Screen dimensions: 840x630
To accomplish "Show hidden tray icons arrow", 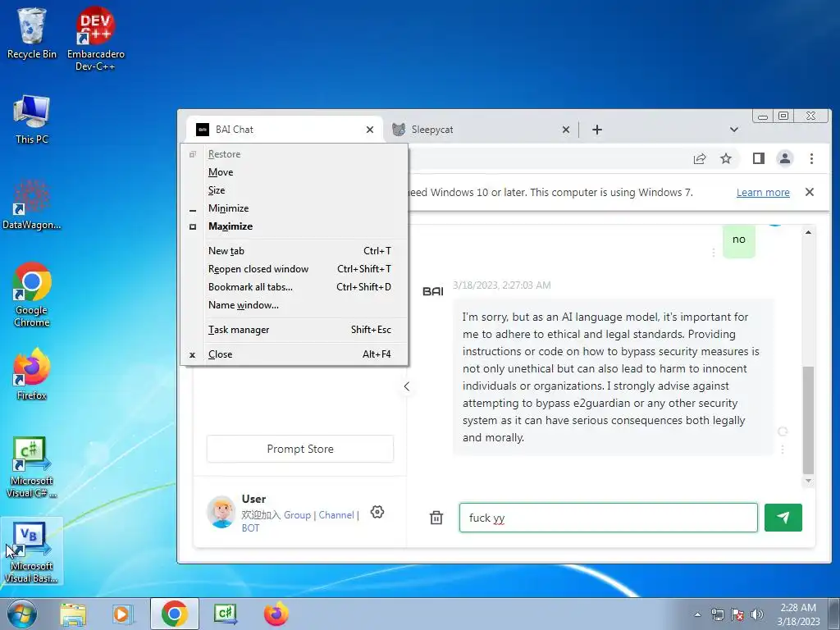I will tap(697, 614).
